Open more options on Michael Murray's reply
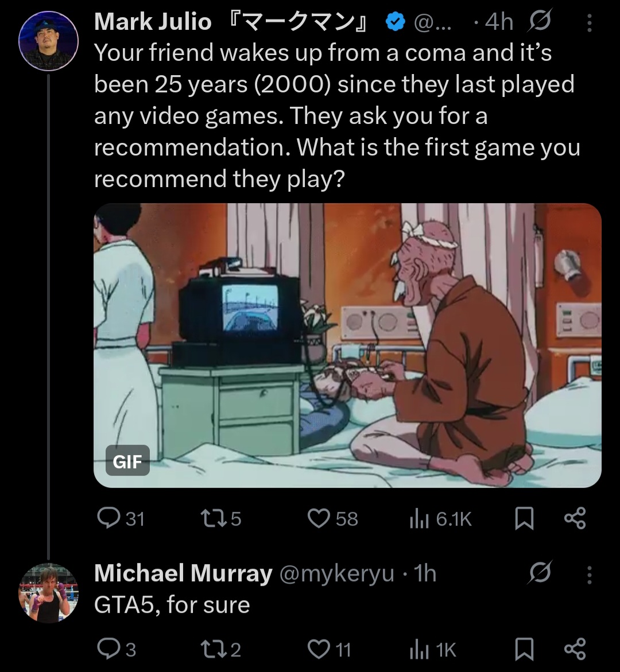This screenshot has height=672, width=620. (590, 575)
